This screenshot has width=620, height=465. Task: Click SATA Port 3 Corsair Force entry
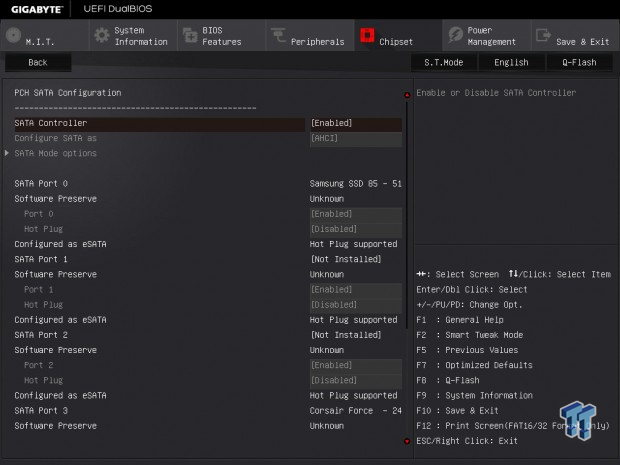356,411
